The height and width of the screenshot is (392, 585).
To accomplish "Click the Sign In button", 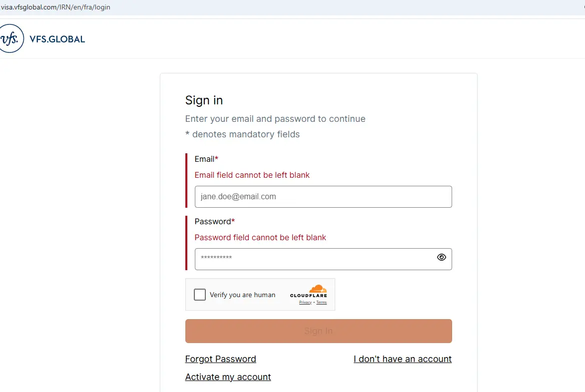I will pyautogui.click(x=318, y=331).
